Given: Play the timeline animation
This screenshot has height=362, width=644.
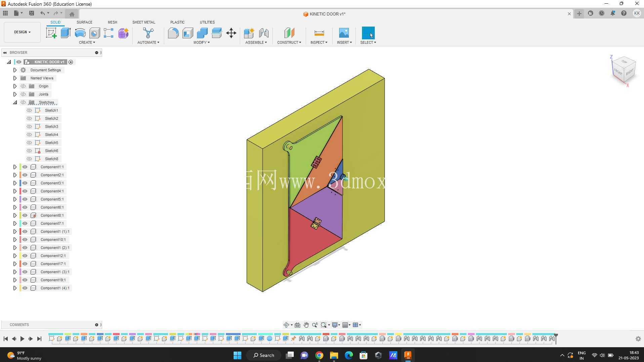Looking at the screenshot, I should [22, 339].
